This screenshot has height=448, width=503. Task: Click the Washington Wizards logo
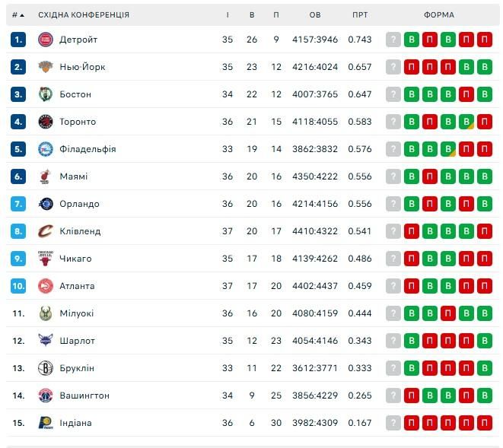[46, 396]
